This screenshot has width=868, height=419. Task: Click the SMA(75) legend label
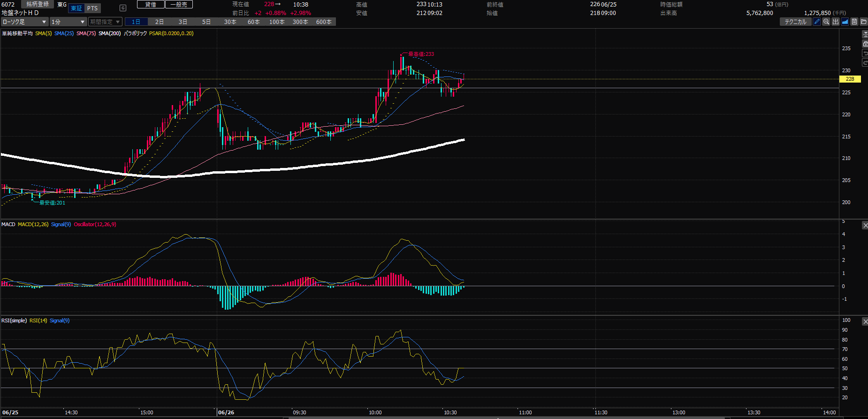click(x=86, y=33)
